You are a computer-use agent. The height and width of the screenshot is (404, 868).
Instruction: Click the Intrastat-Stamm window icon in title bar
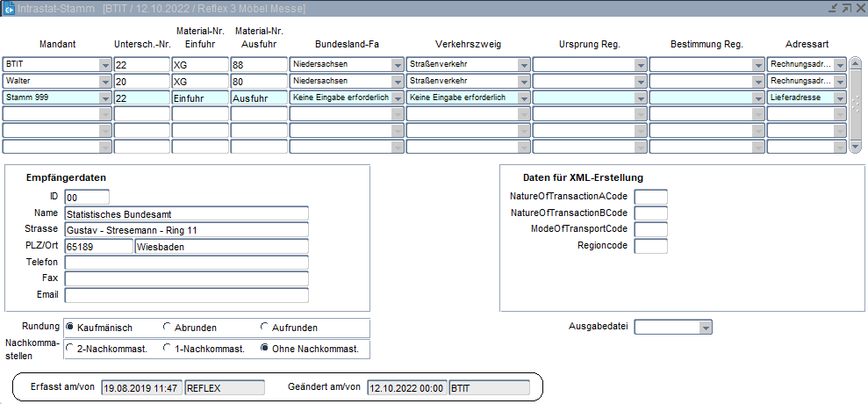[8, 8]
